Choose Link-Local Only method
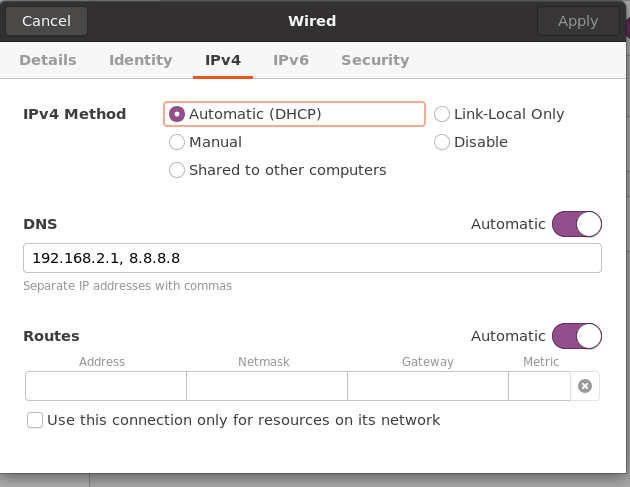 click(442, 114)
